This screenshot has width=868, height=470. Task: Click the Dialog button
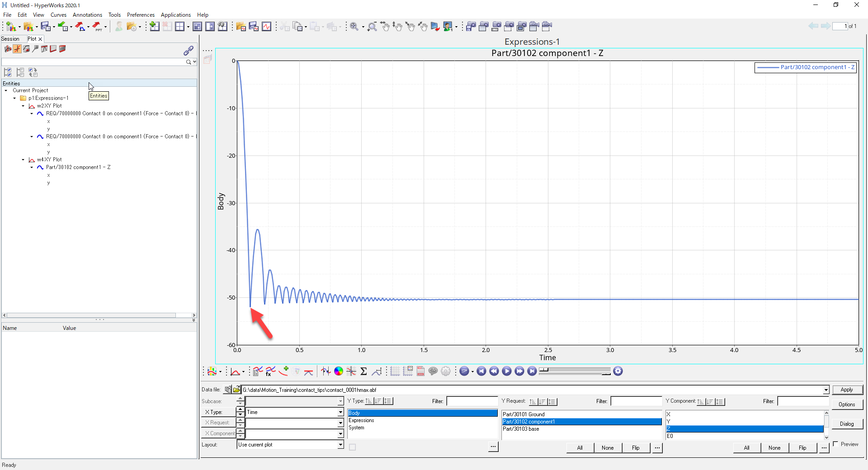click(847, 424)
